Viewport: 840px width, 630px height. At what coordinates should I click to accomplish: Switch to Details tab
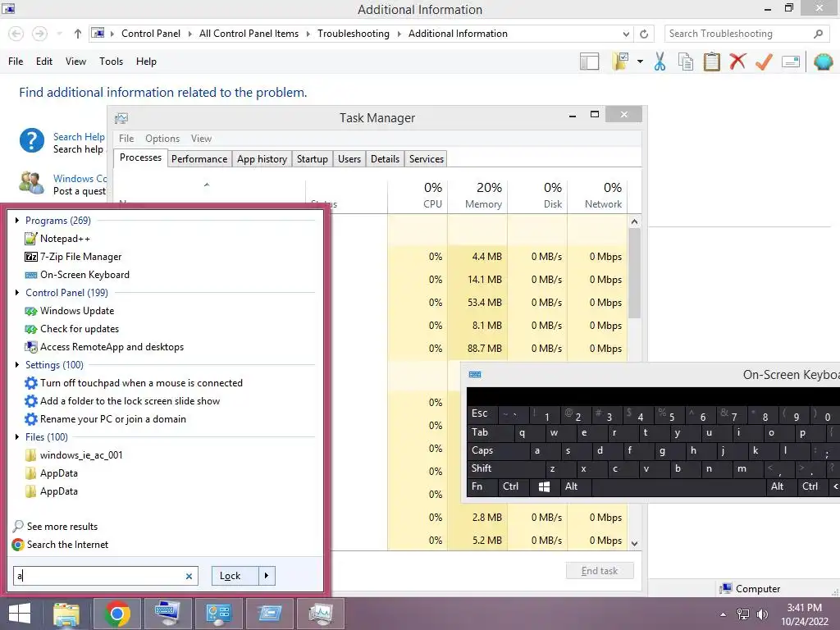pyautogui.click(x=386, y=159)
